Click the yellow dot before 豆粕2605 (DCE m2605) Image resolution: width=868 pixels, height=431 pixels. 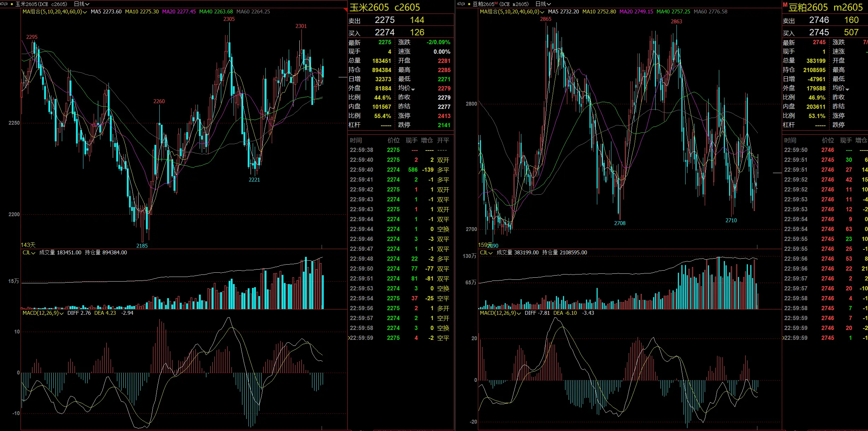469,4
